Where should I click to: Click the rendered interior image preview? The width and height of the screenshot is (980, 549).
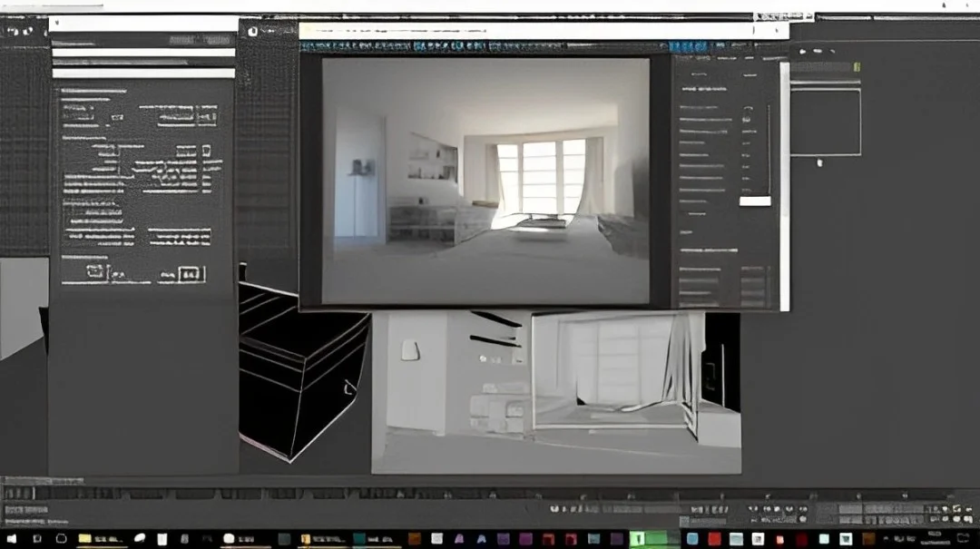[485, 181]
